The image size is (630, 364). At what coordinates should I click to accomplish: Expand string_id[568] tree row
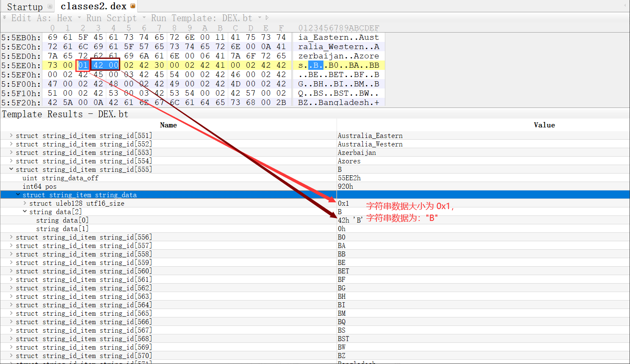(11, 339)
